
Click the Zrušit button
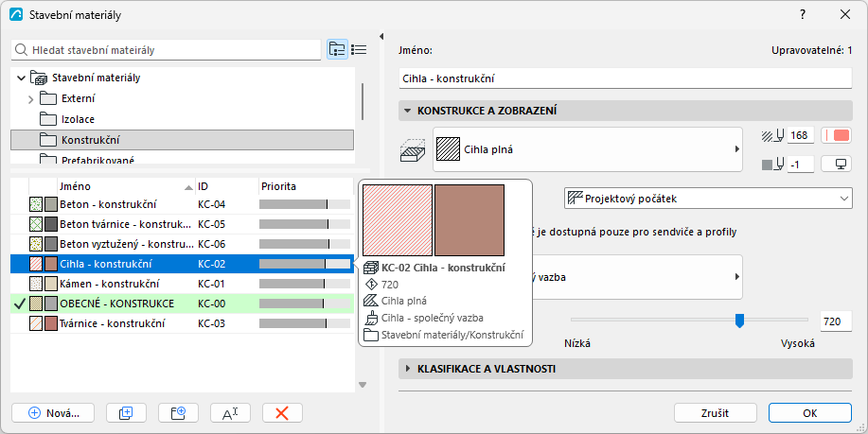point(716,413)
